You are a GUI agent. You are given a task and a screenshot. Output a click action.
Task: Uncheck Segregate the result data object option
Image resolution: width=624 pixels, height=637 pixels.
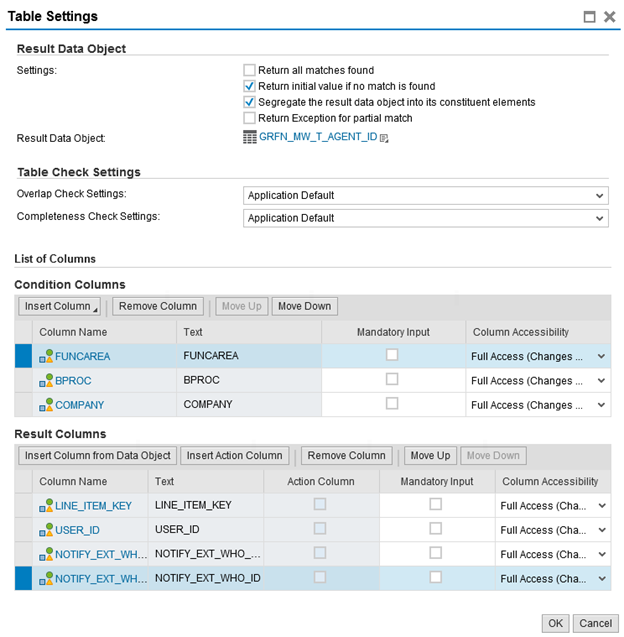pos(250,102)
